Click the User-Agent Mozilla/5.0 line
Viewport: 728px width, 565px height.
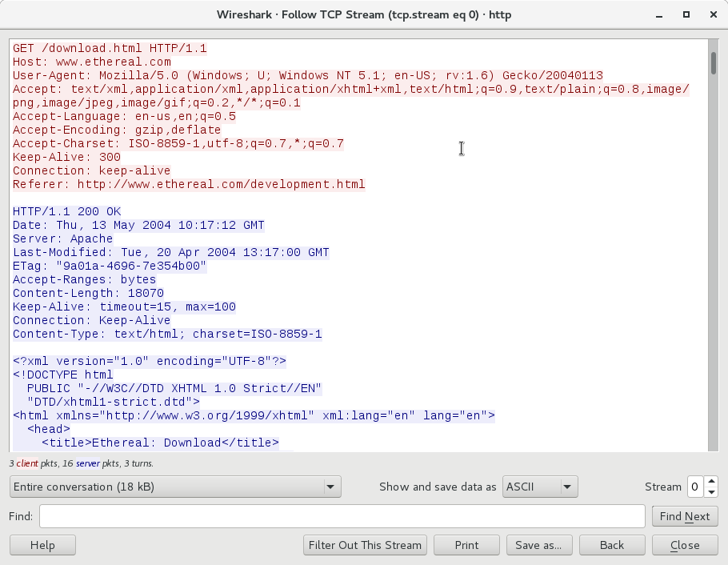[x=308, y=75]
